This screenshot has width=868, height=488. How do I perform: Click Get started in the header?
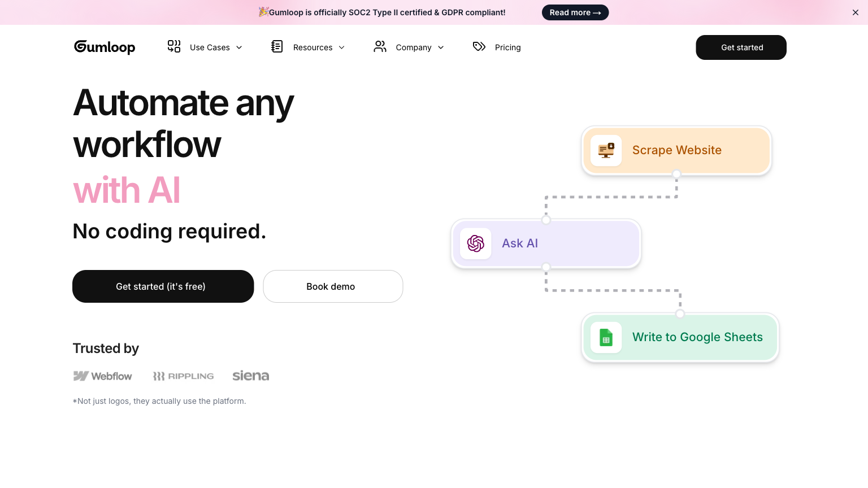[741, 47]
